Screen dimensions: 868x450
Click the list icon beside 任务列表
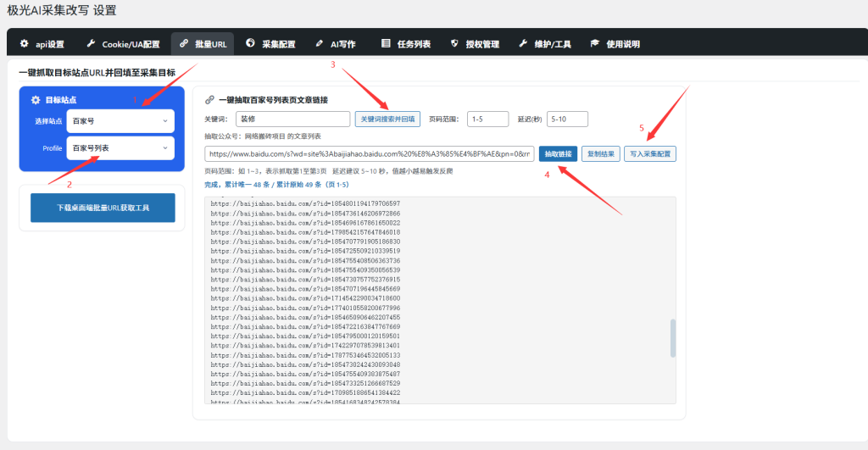click(386, 43)
